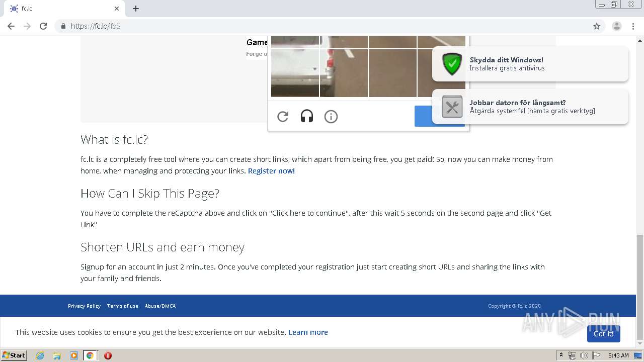Open Action Center flag icon
This screenshot has width=644, height=362.
596,355
